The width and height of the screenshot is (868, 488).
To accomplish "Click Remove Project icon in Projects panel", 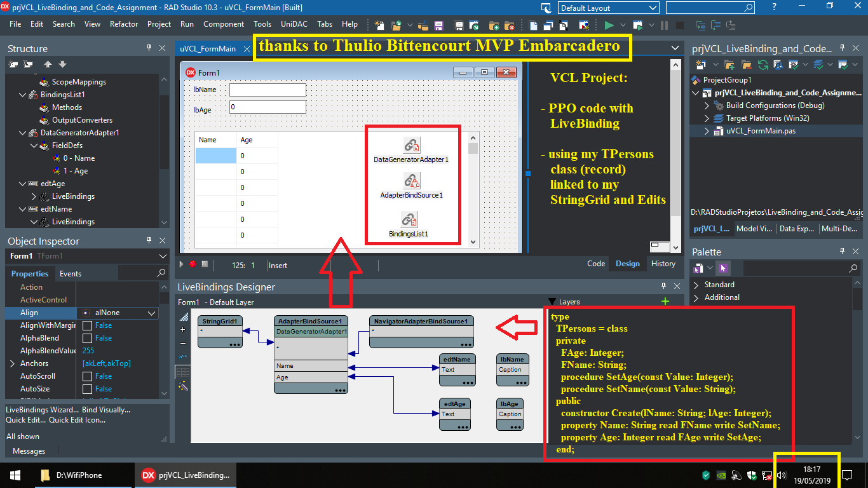I will 746,64.
